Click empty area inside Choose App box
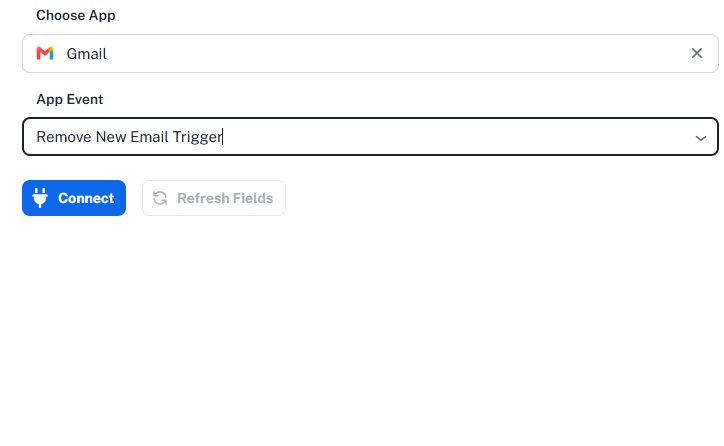724x446 pixels. coord(397,53)
